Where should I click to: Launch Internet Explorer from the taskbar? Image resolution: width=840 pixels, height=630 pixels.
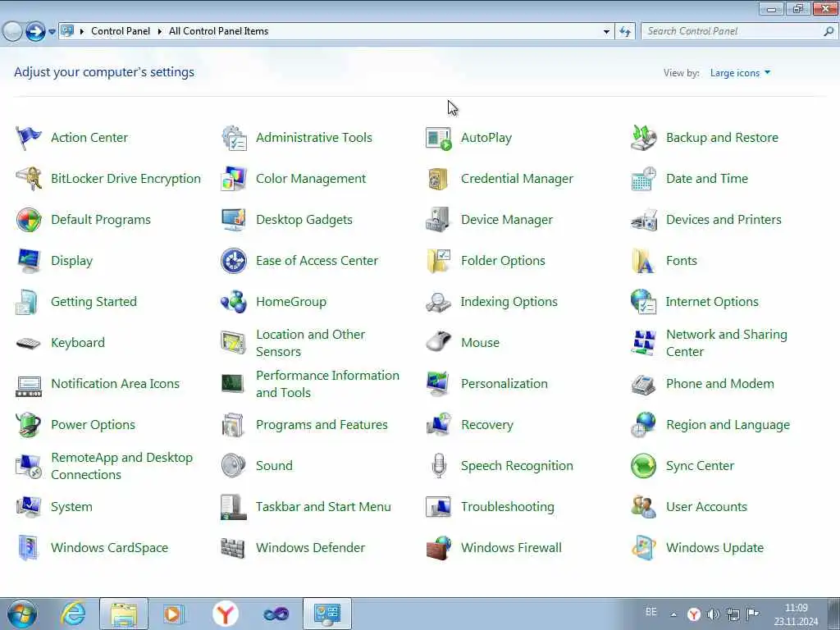click(72, 614)
